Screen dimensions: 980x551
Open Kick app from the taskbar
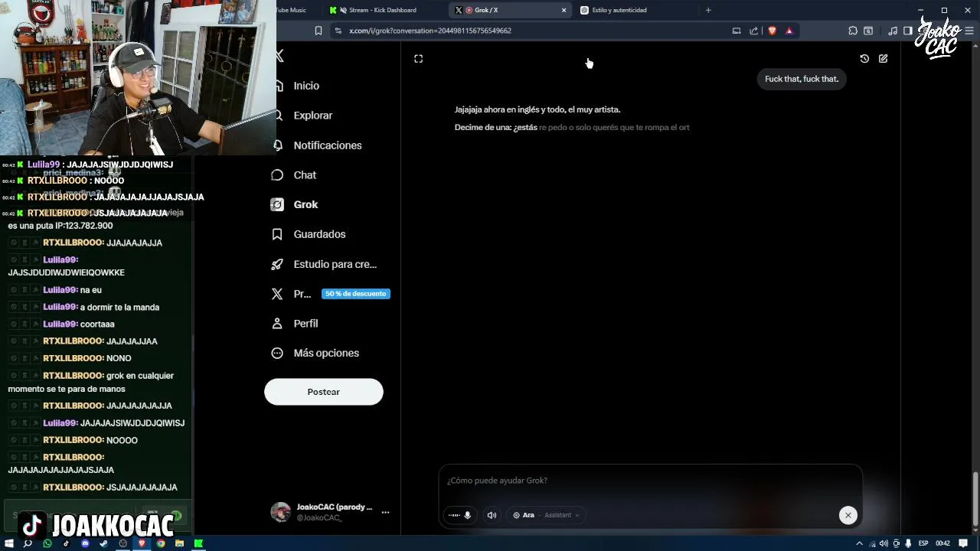(198, 543)
